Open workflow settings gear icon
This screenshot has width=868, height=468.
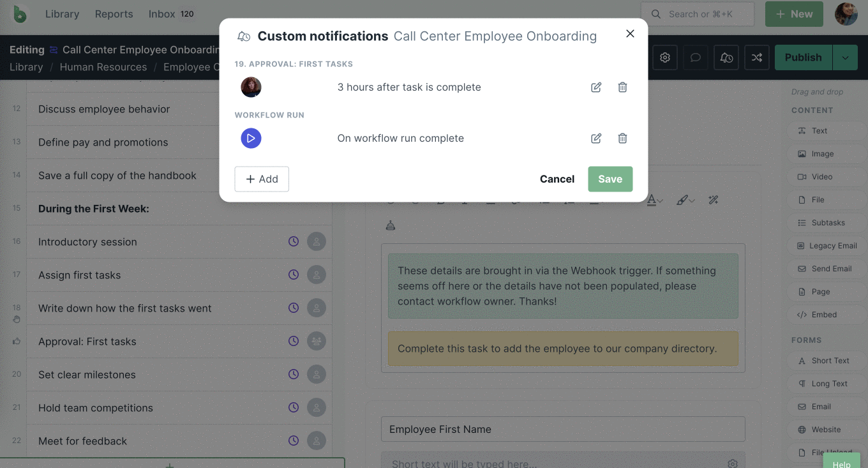pos(665,57)
